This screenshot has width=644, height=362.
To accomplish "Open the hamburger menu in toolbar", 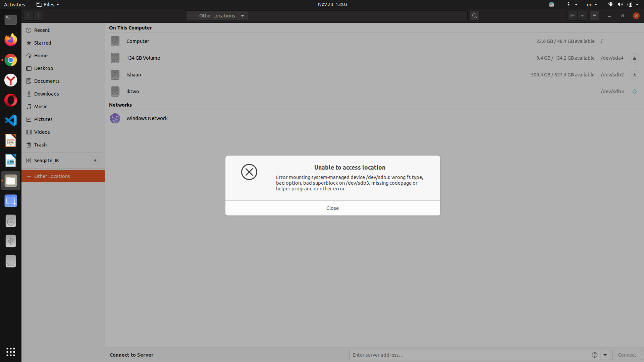I will tap(594, 16).
